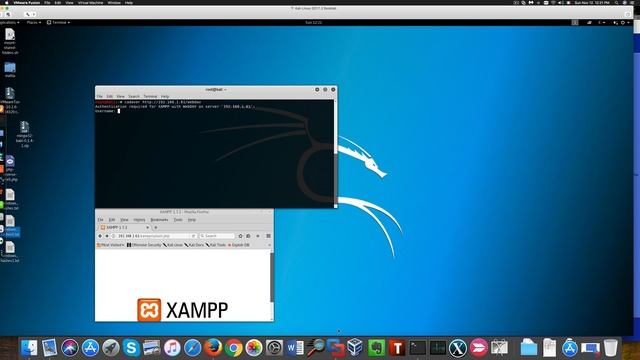Image resolution: width=640 pixels, height=360 pixels.
Task: Open Terminal window Search menu
Action: pos(134,96)
